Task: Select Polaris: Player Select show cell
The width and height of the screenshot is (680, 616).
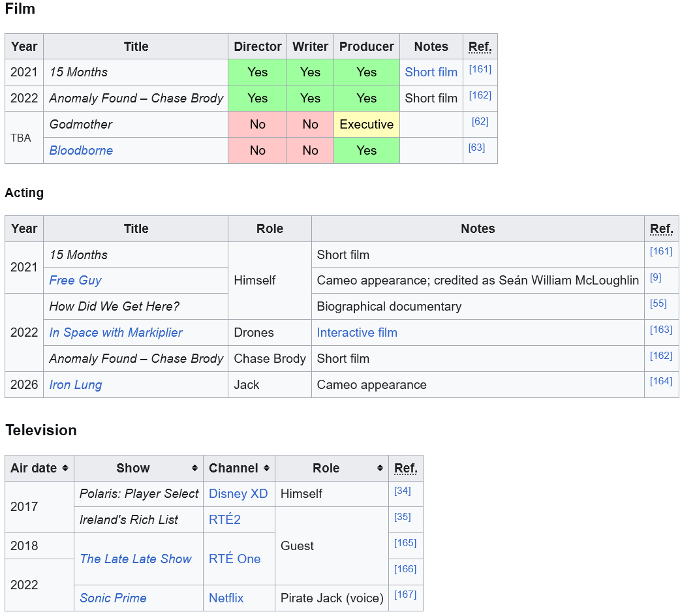Action: 139,494
